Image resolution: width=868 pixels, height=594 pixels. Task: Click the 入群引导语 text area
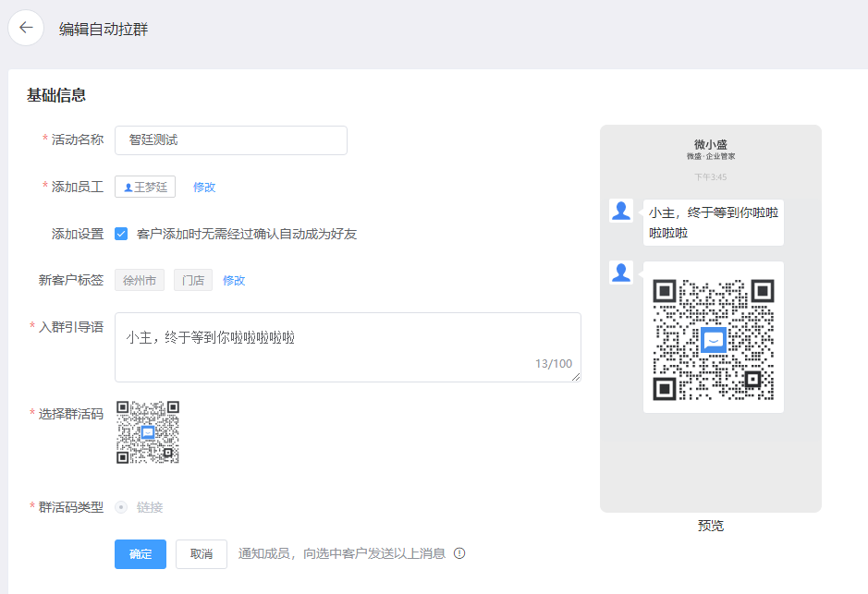pyautogui.click(x=348, y=347)
